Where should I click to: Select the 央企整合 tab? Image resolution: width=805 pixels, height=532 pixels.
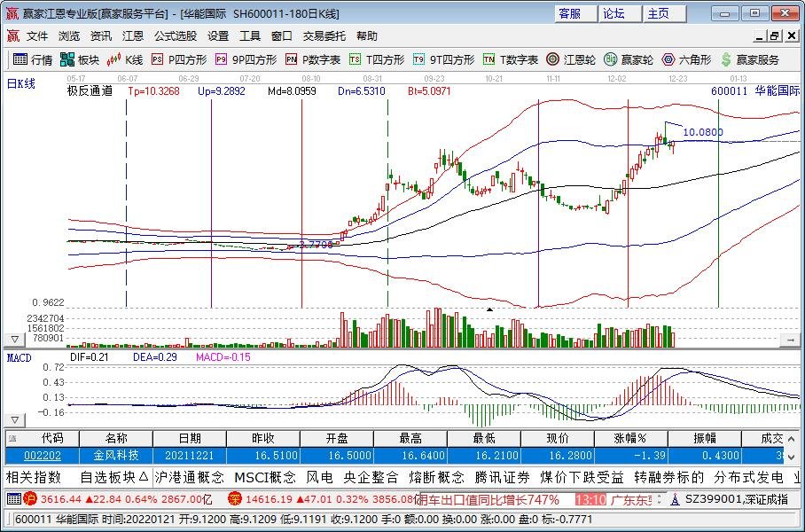coord(371,478)
